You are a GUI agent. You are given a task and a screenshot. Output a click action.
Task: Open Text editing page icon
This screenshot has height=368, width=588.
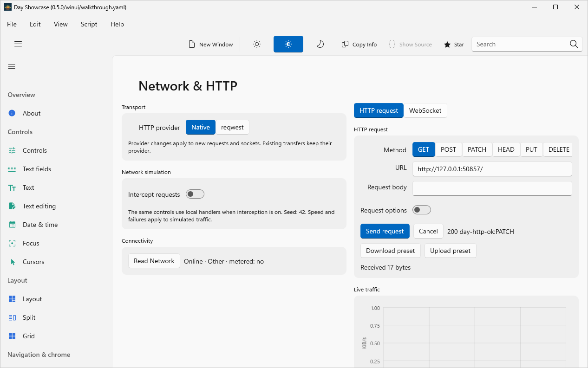coord(12,206)
